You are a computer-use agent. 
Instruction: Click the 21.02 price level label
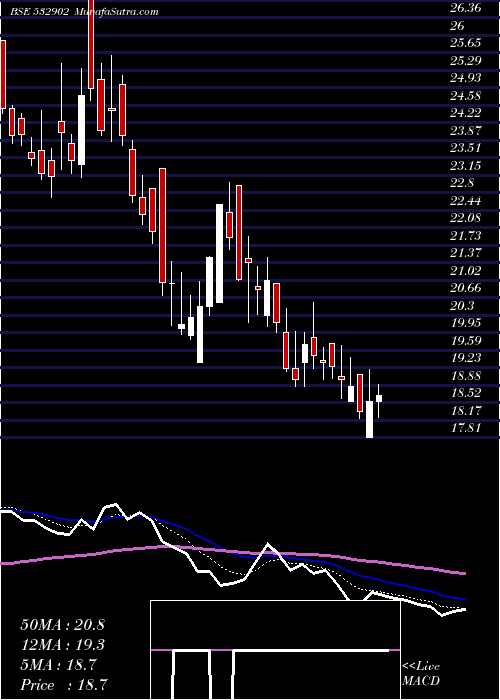[466, 271]
